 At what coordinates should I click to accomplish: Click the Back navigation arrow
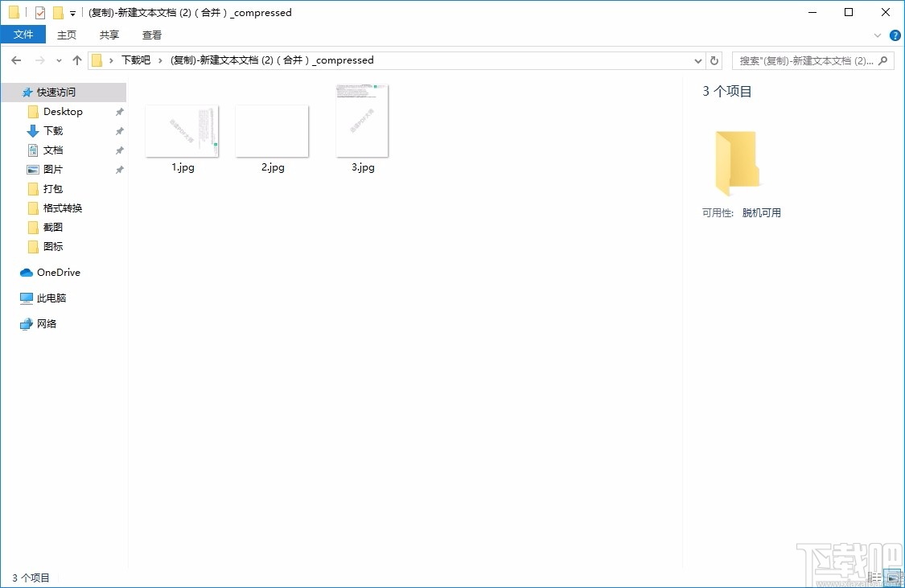(x=15, y=60)
